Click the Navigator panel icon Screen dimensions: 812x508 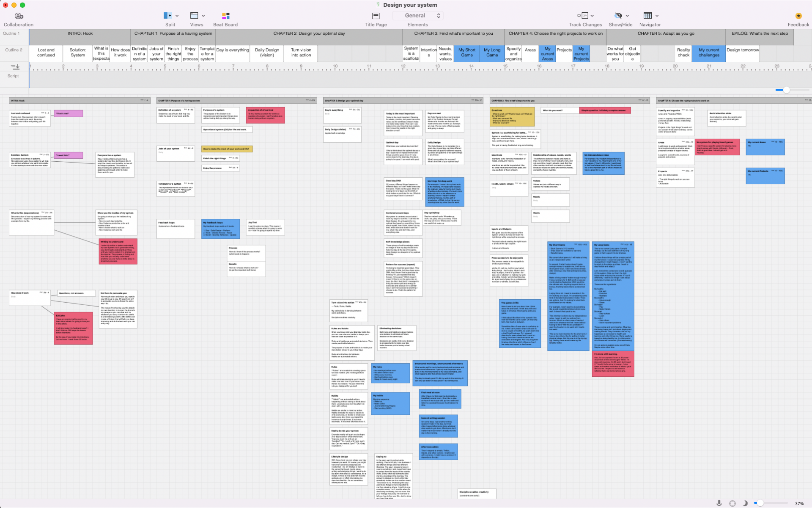click(648, 15)
